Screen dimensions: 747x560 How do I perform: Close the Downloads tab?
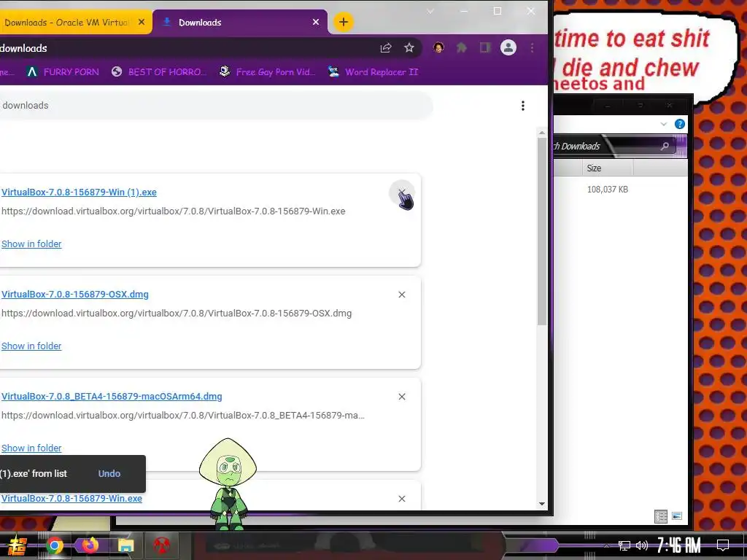[315, 22]
